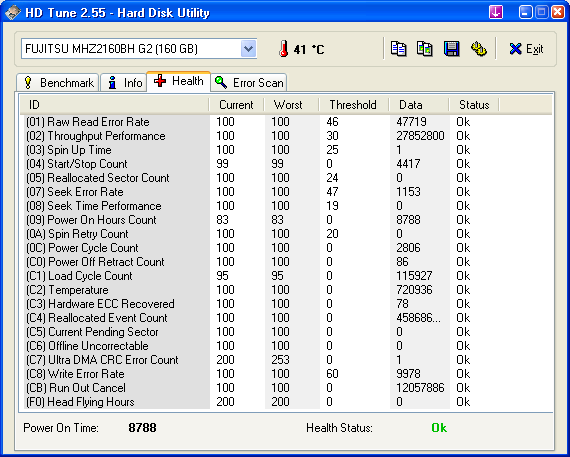Viewport: 570px width, 457px height.
Task: Click the data value 115927
Action: pyautogui.click(x=414, y=276)
